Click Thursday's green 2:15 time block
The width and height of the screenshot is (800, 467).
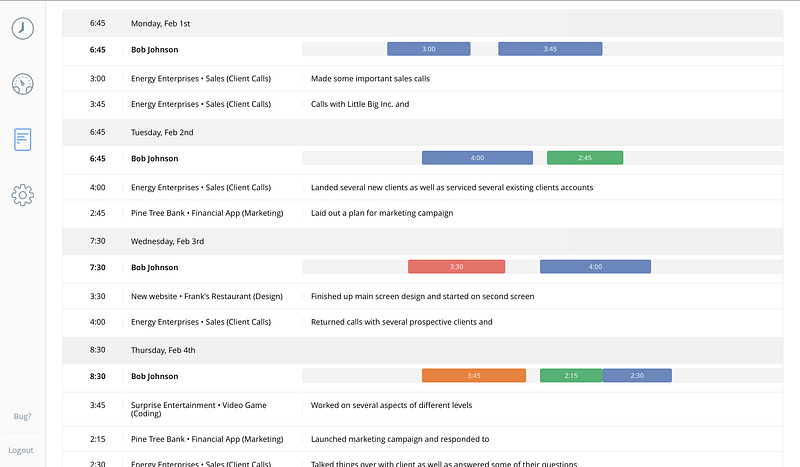(571, 375)
